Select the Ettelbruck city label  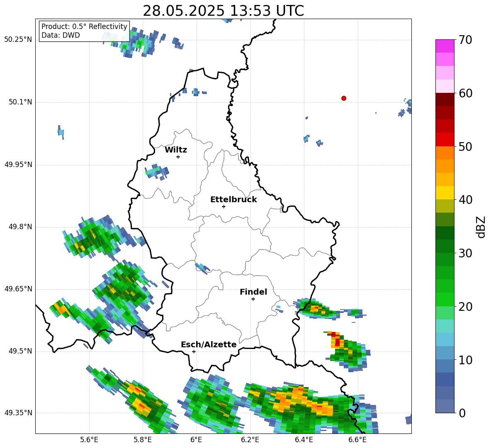click(233, 200)
